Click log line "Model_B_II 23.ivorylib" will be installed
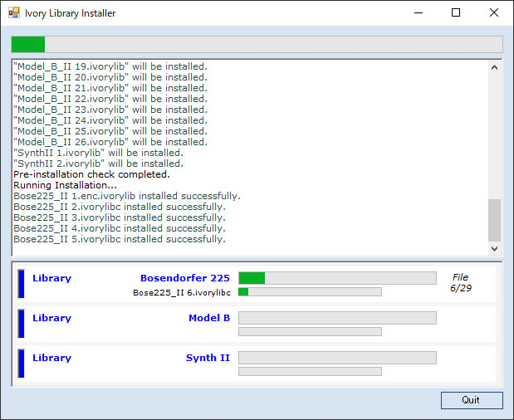 click(110, 110)
